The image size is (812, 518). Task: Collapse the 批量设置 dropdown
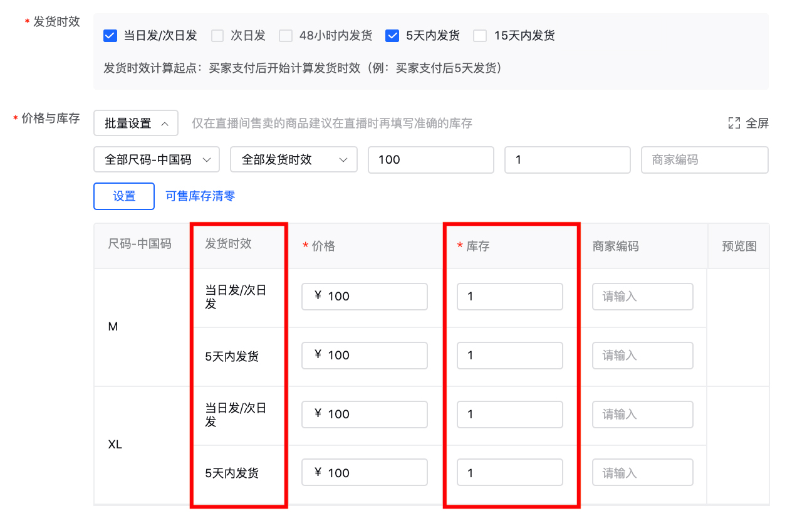click(x=136, y=124)
